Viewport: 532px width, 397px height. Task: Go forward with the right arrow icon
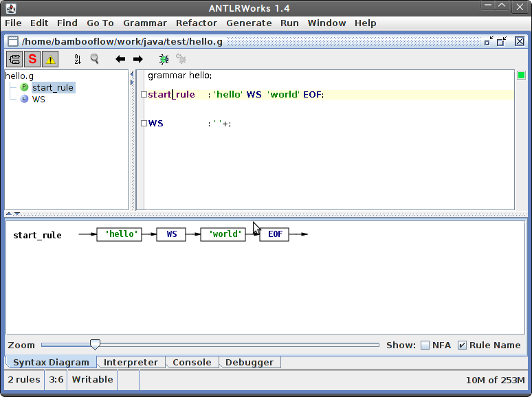(137, 59)
